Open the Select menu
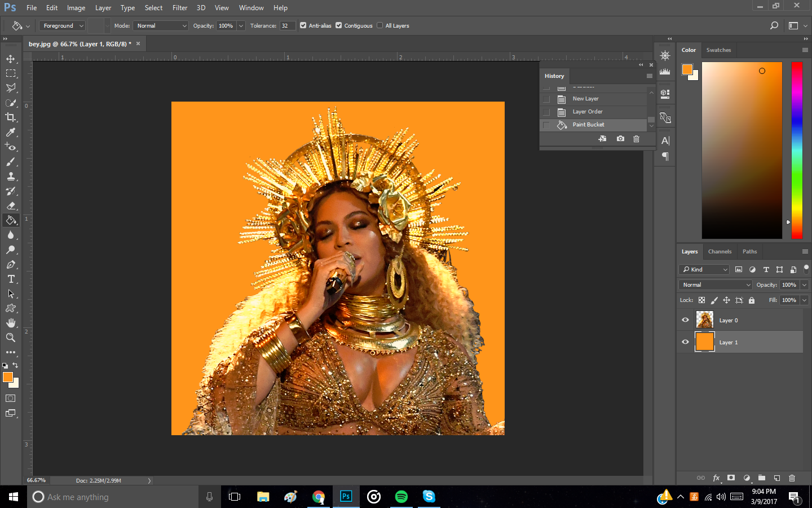 click(153, 8)
